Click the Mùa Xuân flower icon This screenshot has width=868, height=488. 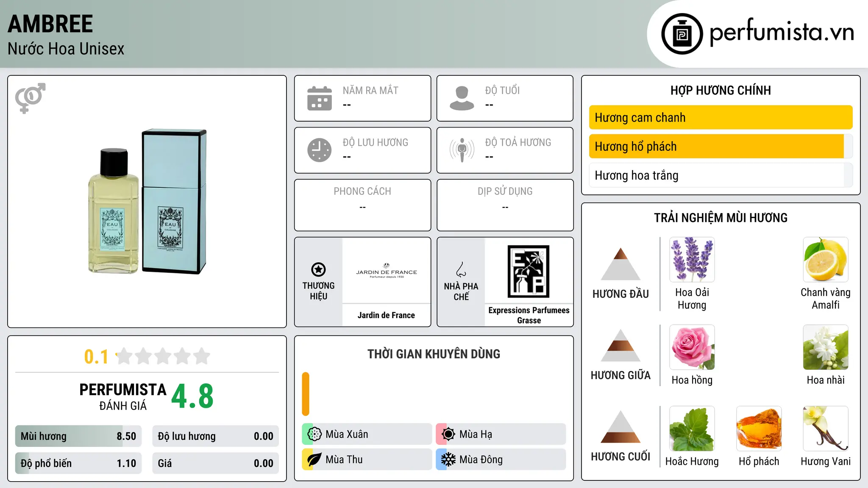pos(314,434)
